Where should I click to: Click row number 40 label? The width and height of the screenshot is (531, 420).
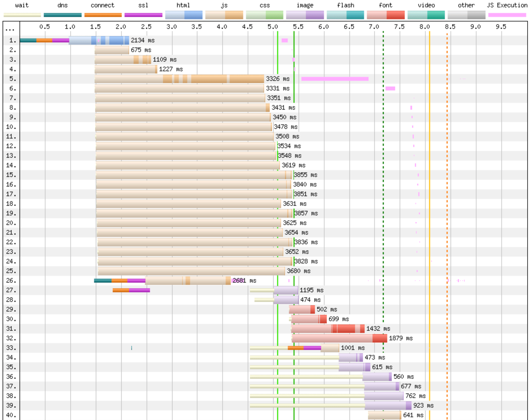[11, 415]
